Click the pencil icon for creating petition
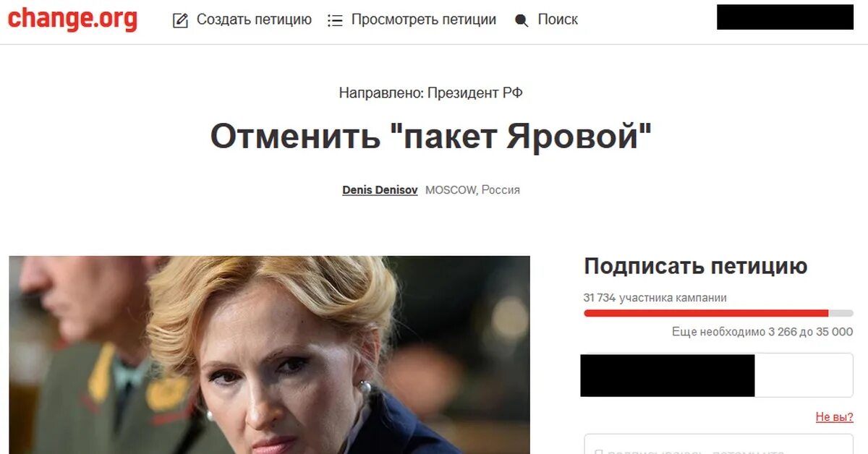This screenshot has height=454, width=868. 180,20
